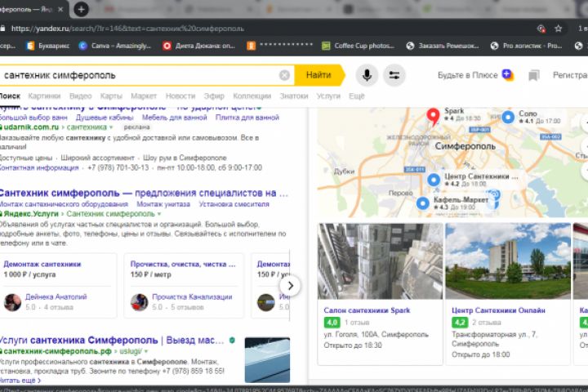Switch to Маркет search tab
The height and width of the screenshot is (392, 588).
coord(144,96)
